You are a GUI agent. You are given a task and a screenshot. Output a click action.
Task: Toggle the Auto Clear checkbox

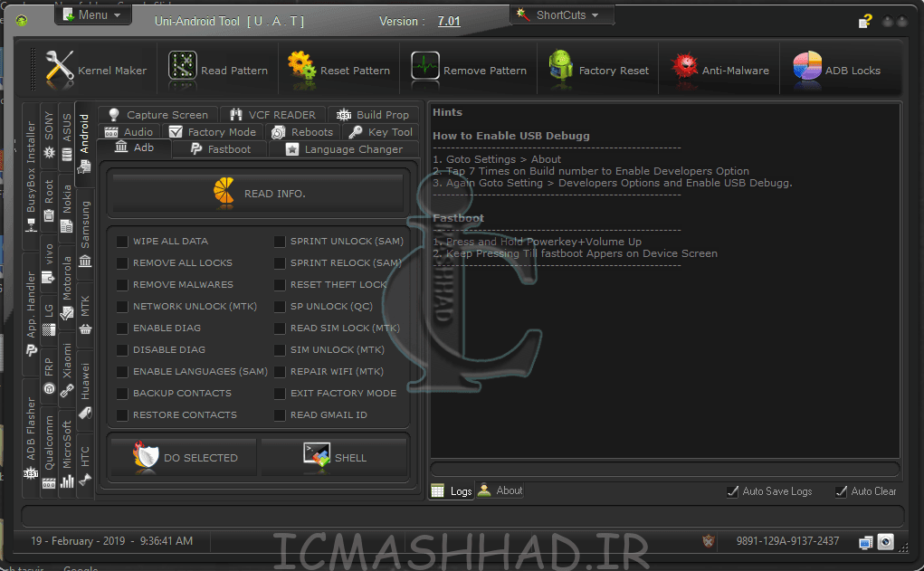pyautogui.click(x=841, y=491)
